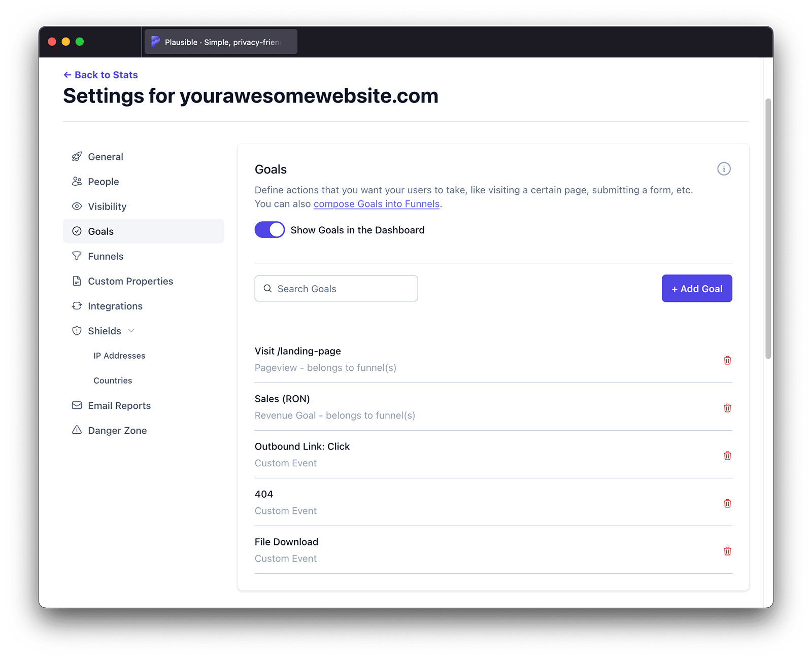Viewport: 812px width, 659px height.
Task: Click the People sidebar icon
Action: (77, 181)
